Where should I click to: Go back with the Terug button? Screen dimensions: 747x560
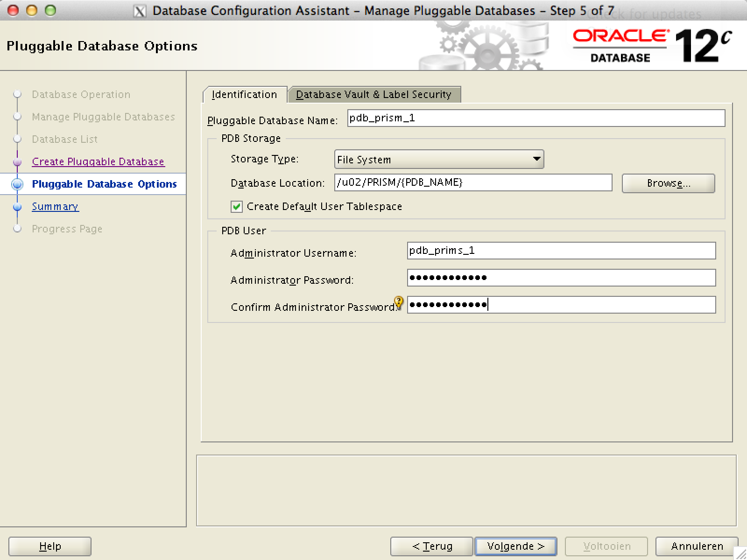432,546
